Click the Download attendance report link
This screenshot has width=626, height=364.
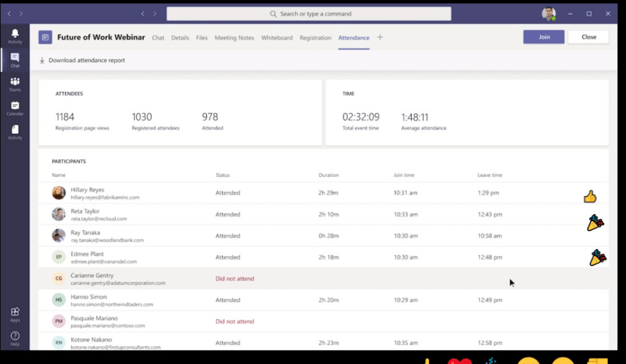click(x=86, y=61)
